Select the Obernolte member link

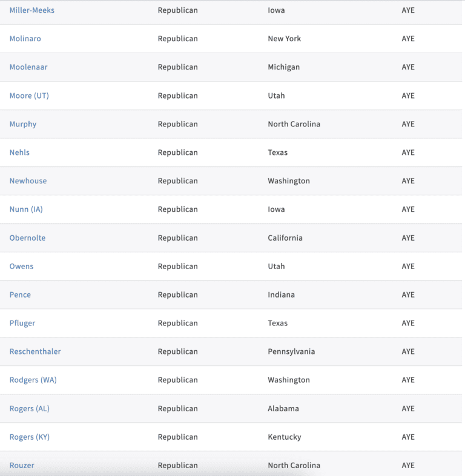[27, 238]
